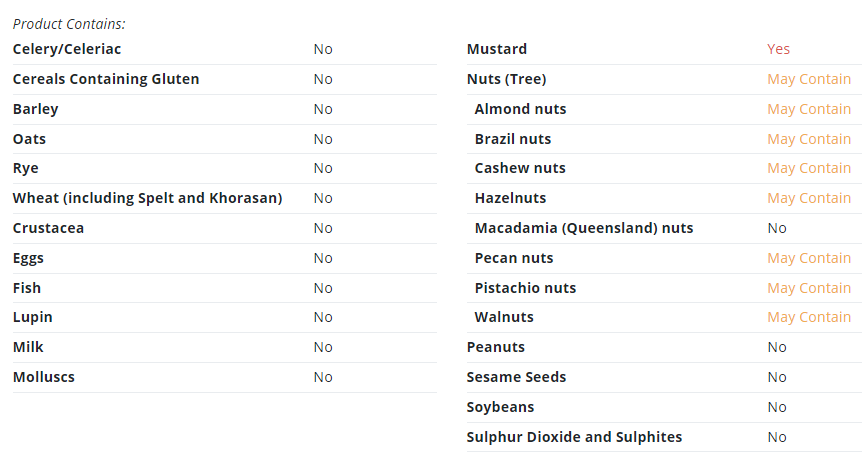Click the Brazil nuts label
Screen dimensions: 862x452
(513, 139)
